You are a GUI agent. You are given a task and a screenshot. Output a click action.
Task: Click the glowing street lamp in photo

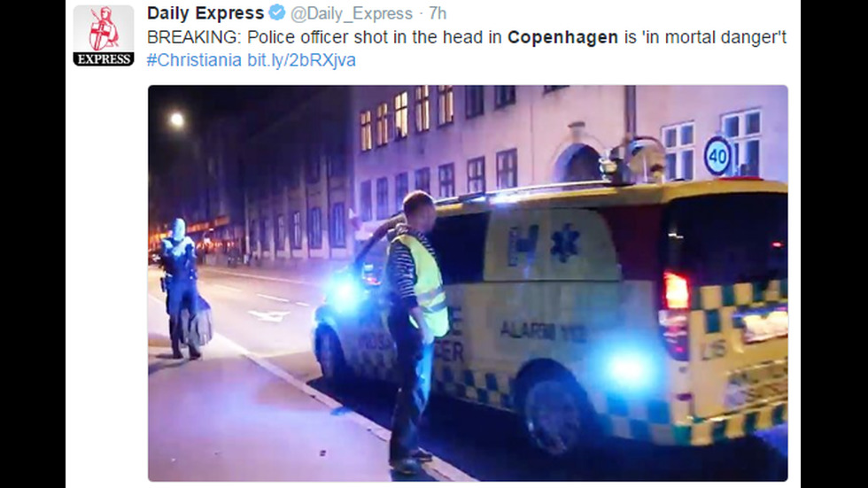[176, 120]
